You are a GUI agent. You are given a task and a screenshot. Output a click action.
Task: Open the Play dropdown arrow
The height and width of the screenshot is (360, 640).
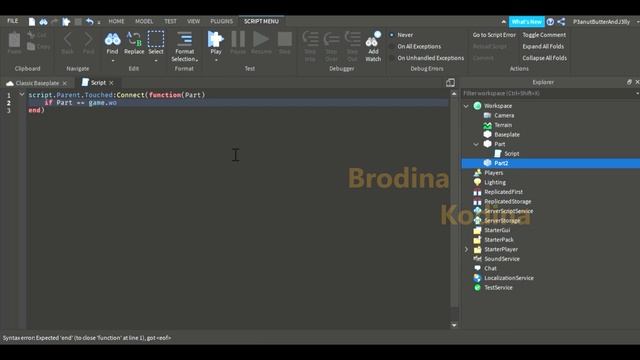pyautogui.click(x=216, y=61)
